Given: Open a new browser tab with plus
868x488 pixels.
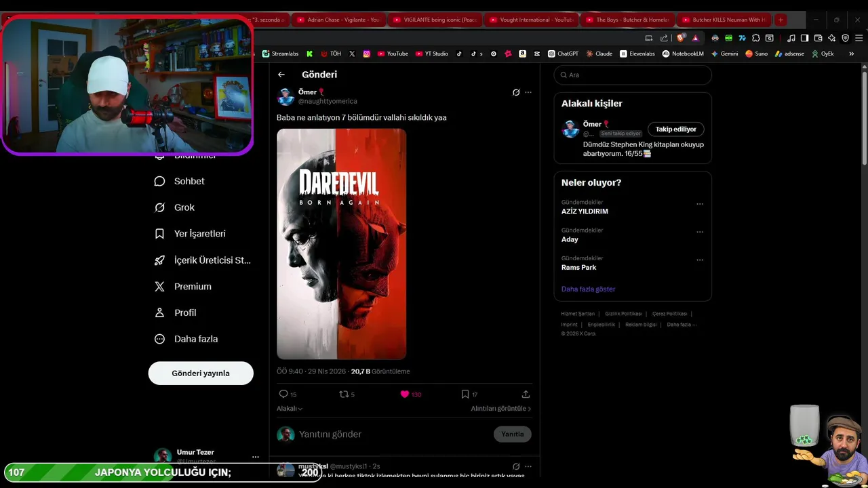Looking at the screenshot, I should point(781,20).
